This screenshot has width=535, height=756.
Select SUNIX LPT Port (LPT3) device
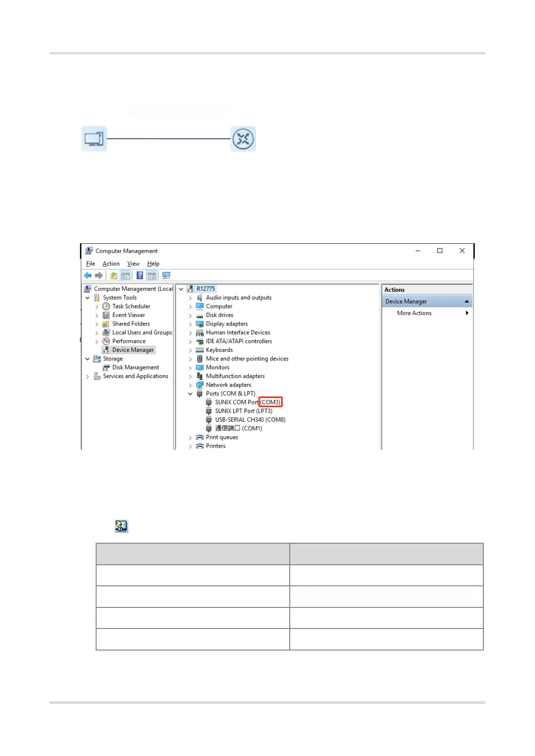[x=243, y=411]
